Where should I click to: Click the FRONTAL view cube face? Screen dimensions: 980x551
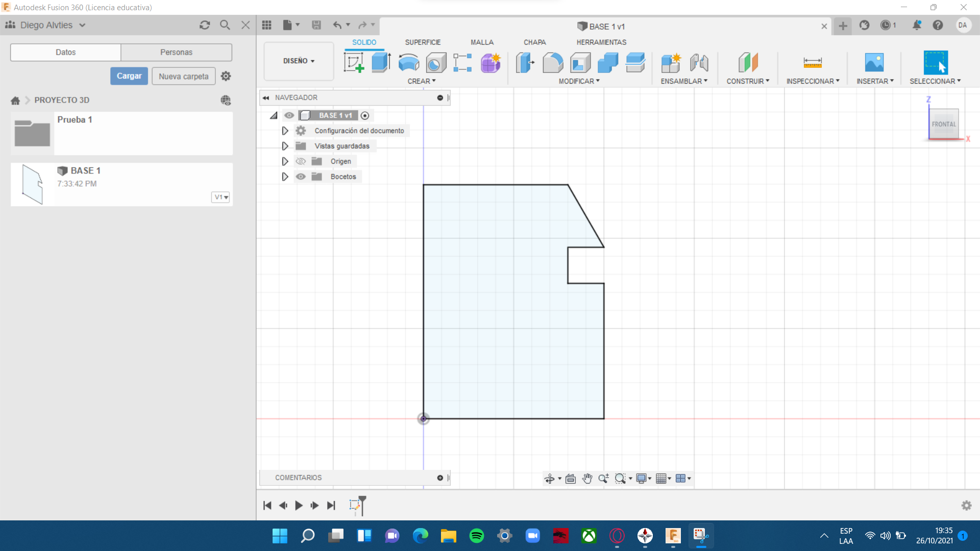(x=944, y=124)
